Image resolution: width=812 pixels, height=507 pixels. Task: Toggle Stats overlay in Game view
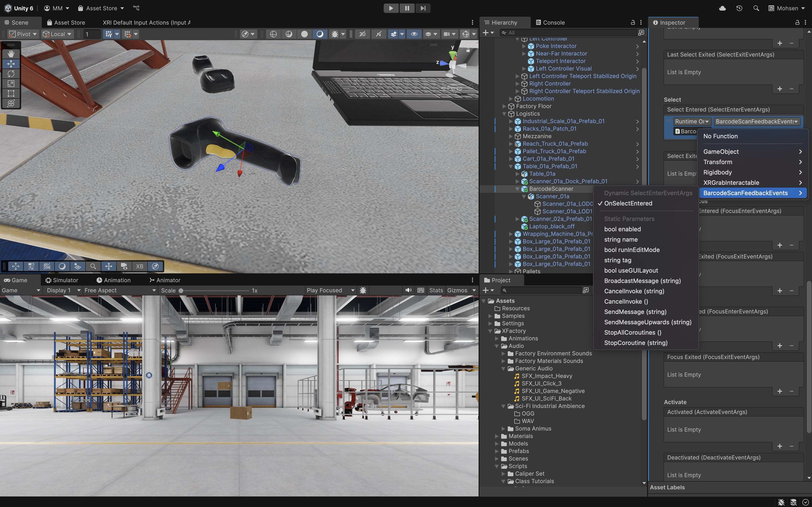(x=436, y=290)
